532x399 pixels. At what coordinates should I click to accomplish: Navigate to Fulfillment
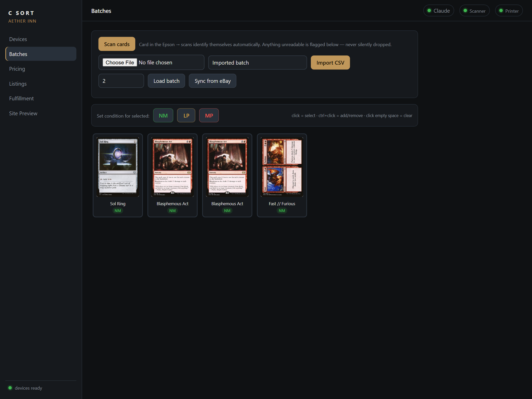pos(41,98)
